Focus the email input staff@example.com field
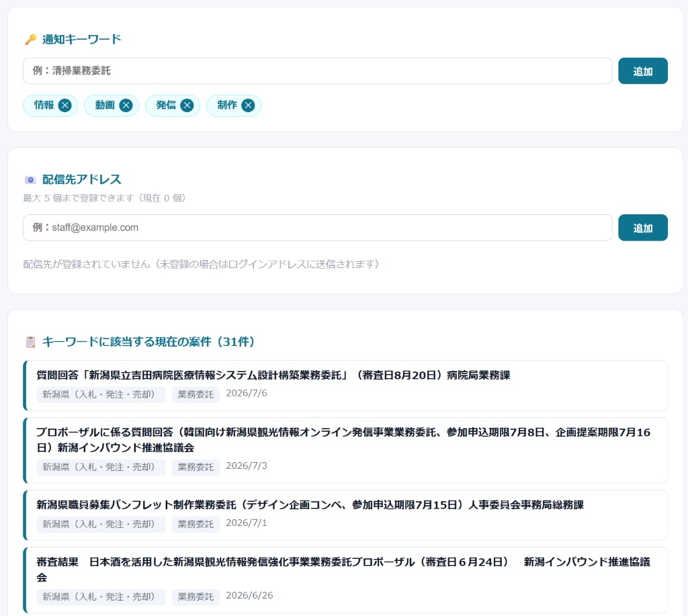This screenshot has width=688, height=616. pyautogui.click(x=317, y=227)
